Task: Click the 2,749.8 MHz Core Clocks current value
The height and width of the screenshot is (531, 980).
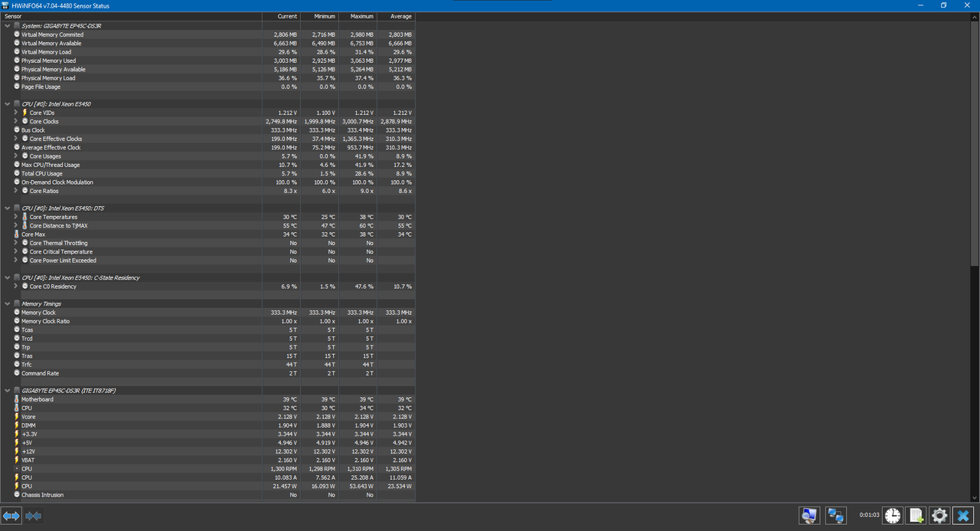Action: point(281,121)
